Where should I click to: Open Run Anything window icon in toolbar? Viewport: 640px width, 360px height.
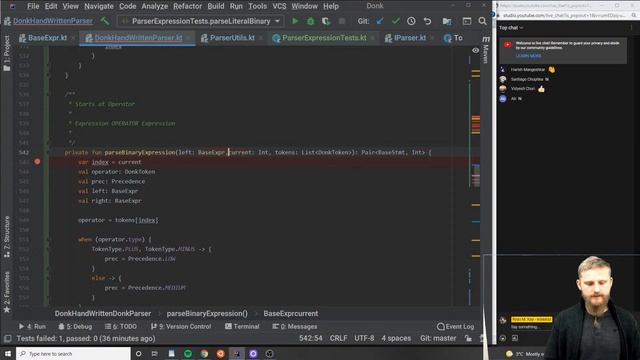467,21
